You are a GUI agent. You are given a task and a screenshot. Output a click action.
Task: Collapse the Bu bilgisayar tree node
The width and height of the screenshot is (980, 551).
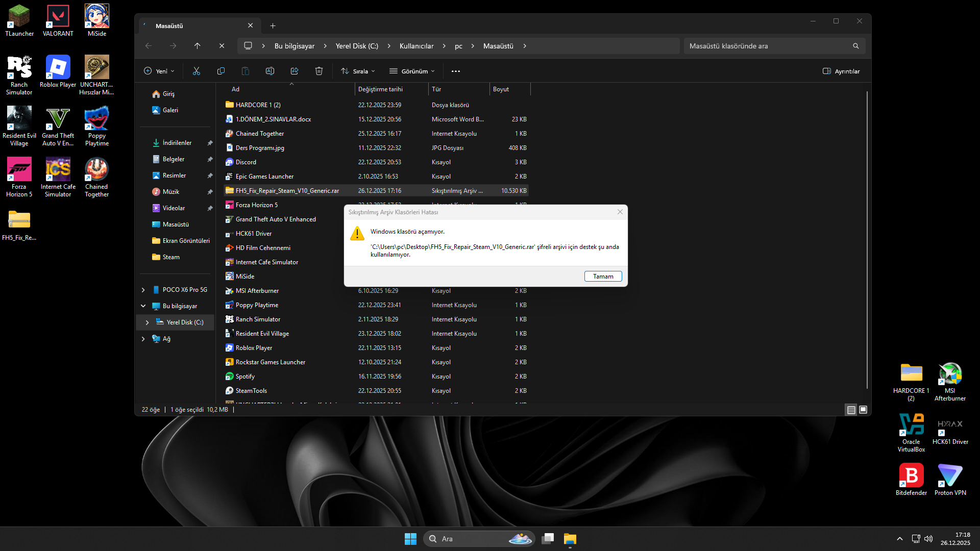(143, 306)
